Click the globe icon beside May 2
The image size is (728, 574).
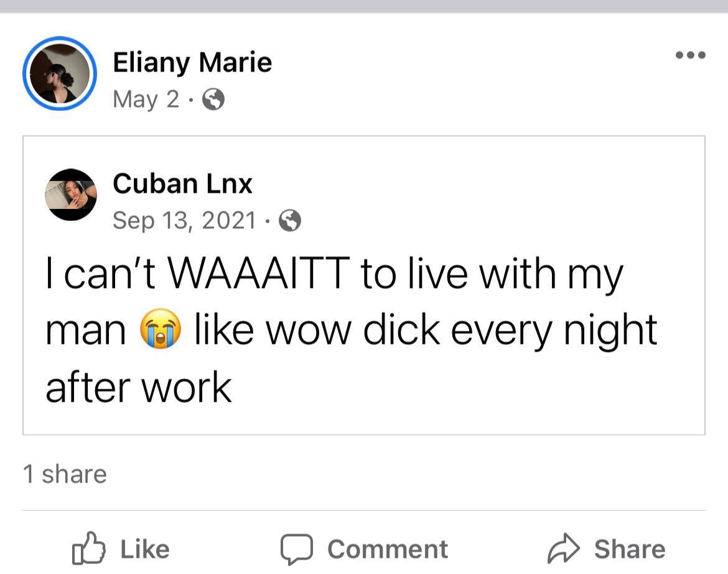click(213, 100)
